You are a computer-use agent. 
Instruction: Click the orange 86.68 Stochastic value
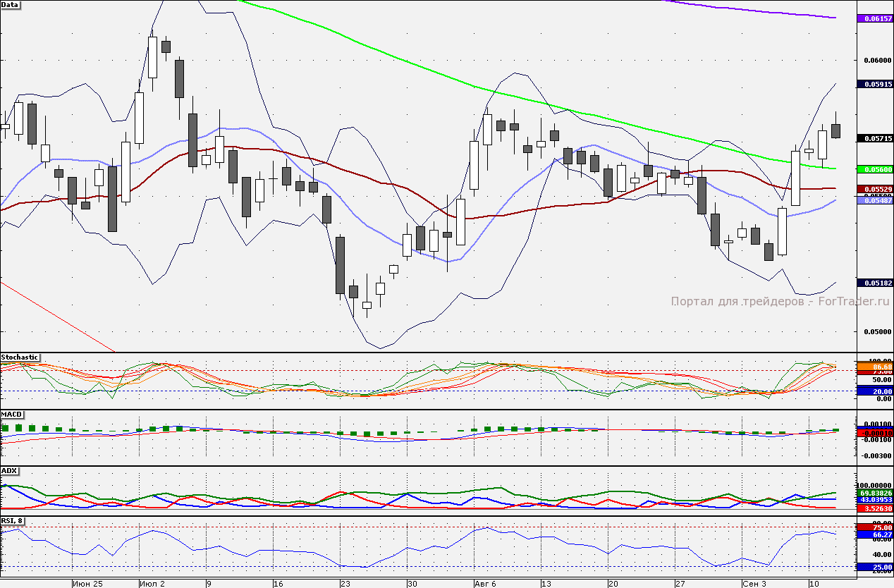point(874,367)
